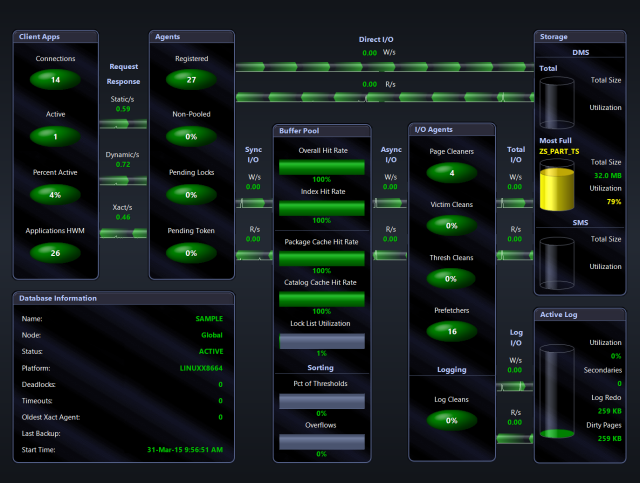The height and width of the screenshot is (483, 640).
Task: Click the Log I/O W/s flow meter
Action: 514,386
